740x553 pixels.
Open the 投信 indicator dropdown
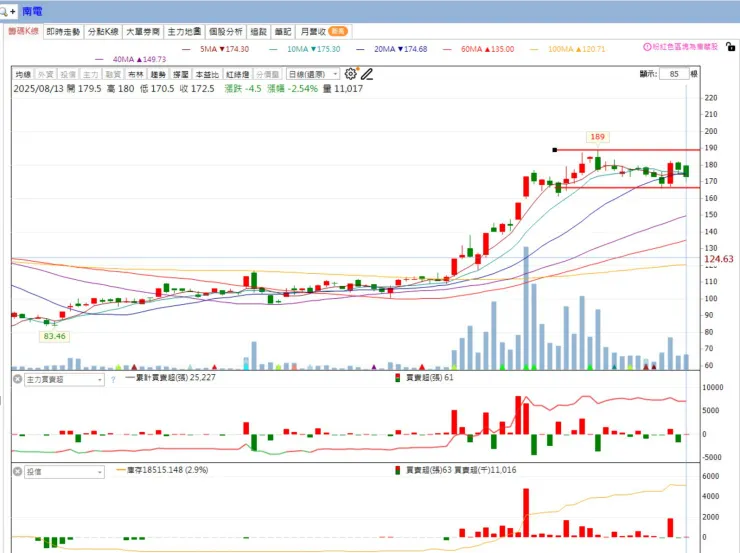pyautogui.click(x=64, y=472)
